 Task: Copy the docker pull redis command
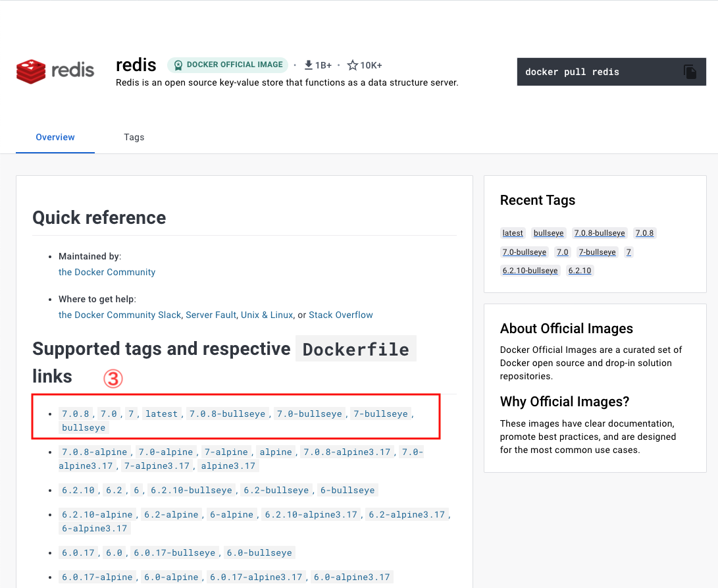690,72
